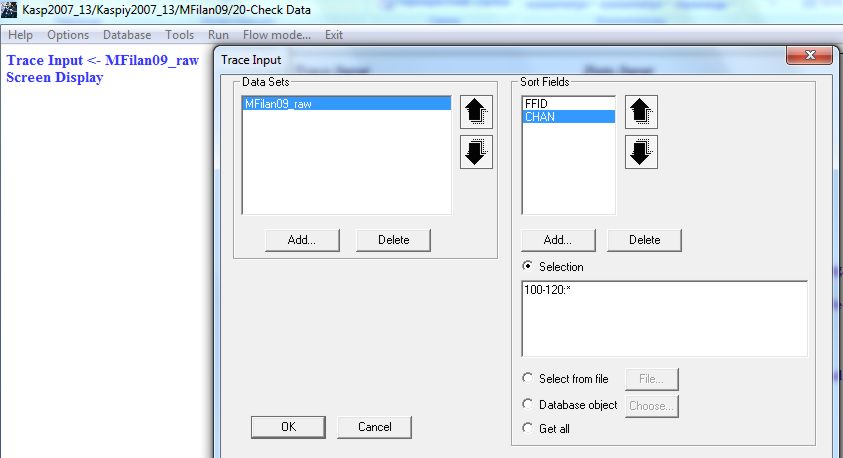Screen dimensions: 843x458
Task: Click the application icon in title bar
Action: pos(9,10)
